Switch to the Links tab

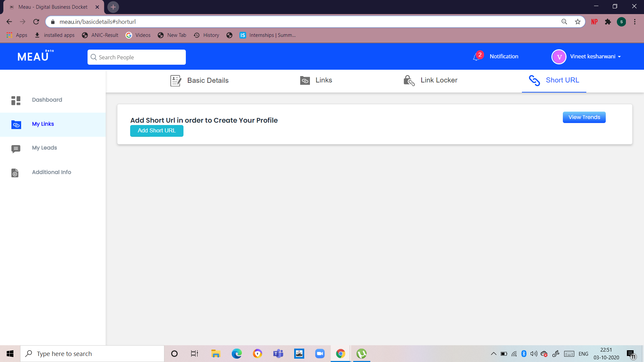pyautogui.click(x=316, y=80)
